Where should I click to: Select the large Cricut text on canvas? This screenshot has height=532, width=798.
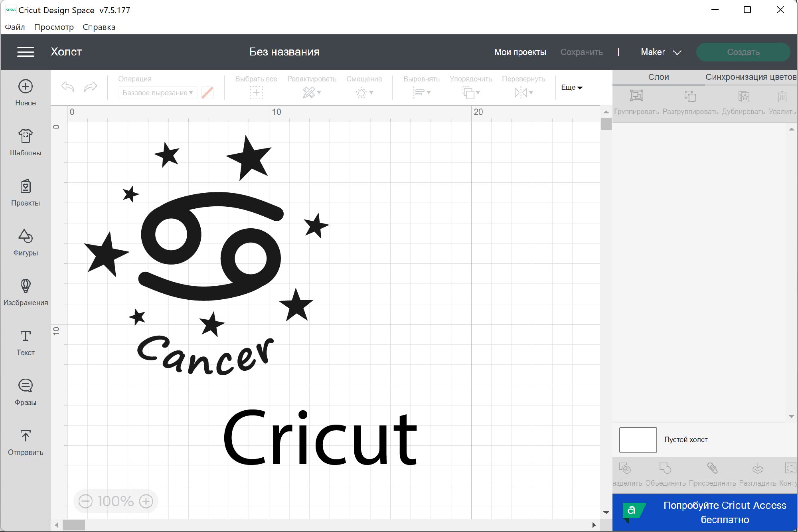[320, 438]
